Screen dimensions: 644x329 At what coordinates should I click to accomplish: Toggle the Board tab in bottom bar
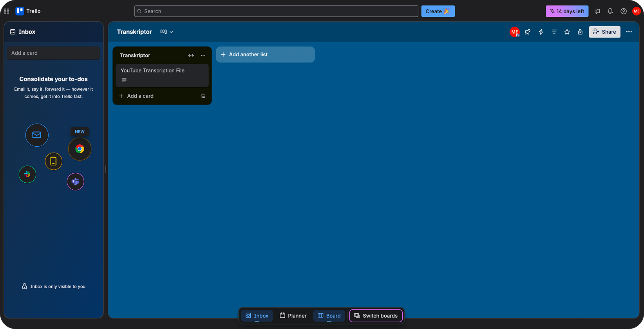329,316
